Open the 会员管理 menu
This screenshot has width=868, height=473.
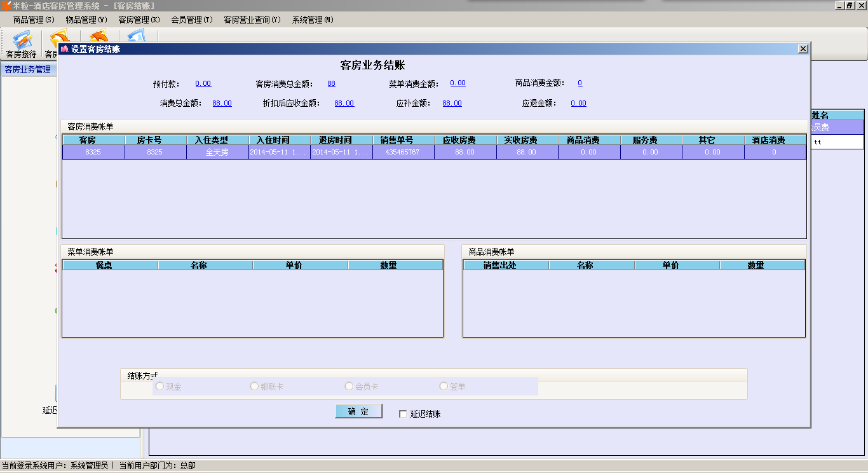point(191,20)
